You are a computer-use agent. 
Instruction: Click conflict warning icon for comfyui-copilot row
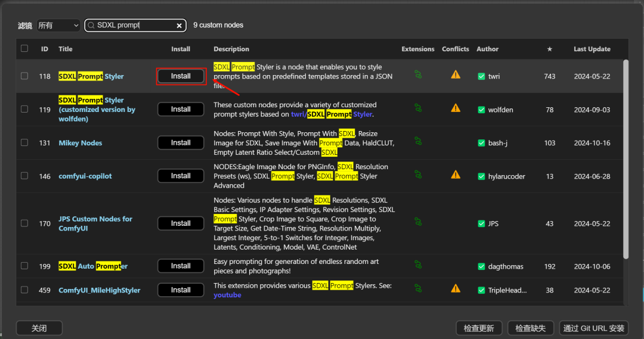456,175
